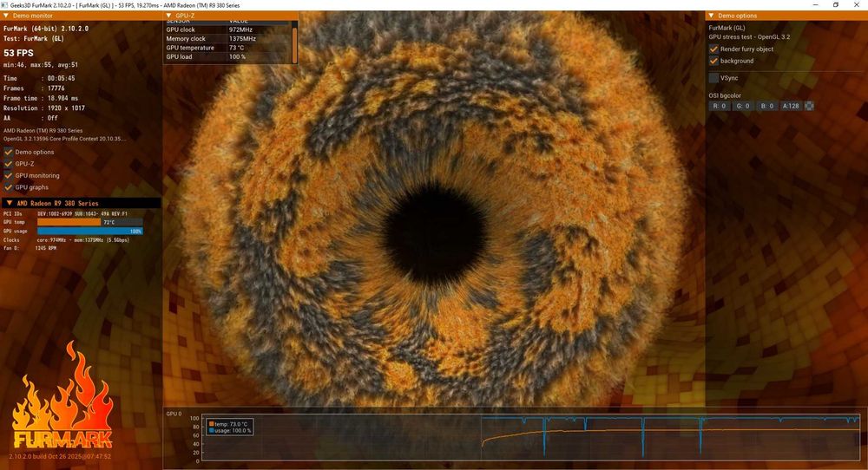Collapse the Demo monitor panel triangle
Viewport: 868px width, 470px height.
coord(6,16)
